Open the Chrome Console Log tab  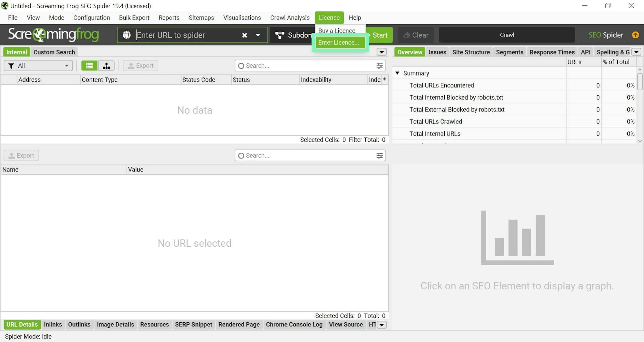coord(294,325)
